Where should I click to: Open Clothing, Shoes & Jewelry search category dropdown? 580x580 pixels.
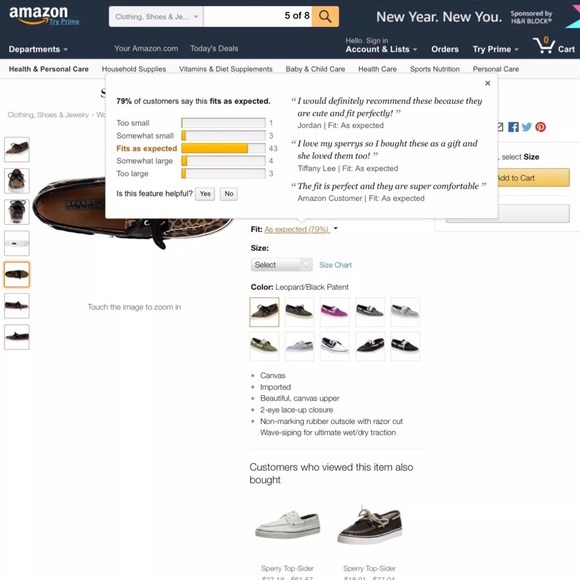[156, 17]
